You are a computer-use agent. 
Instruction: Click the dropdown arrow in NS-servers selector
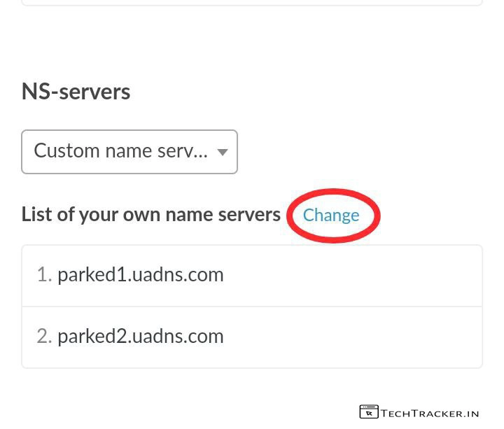tap(223, 152)
